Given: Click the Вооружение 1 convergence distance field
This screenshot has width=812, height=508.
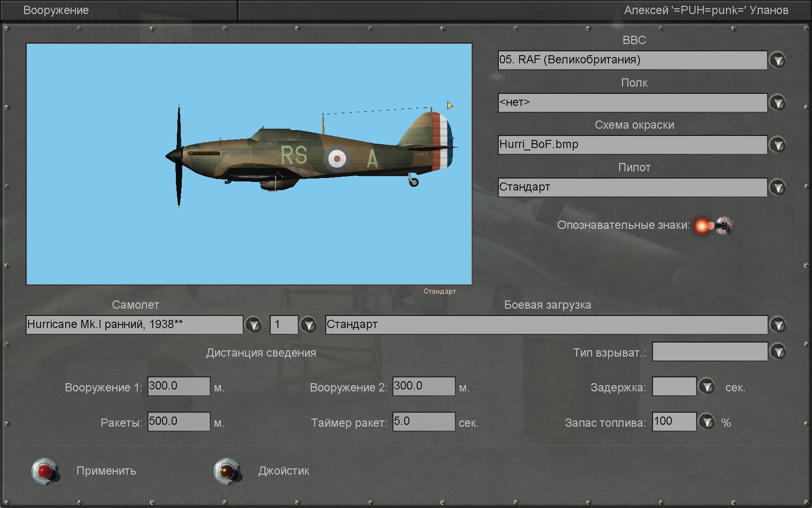Looking at the screenshot, I should pyautogui.click(x=178, y=386).
